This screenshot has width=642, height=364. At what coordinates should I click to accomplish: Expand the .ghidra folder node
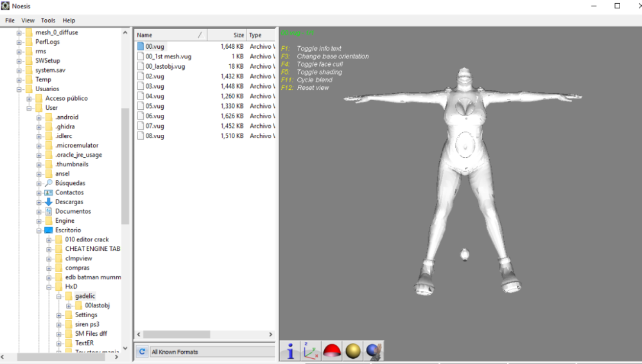tap(39, 127)
